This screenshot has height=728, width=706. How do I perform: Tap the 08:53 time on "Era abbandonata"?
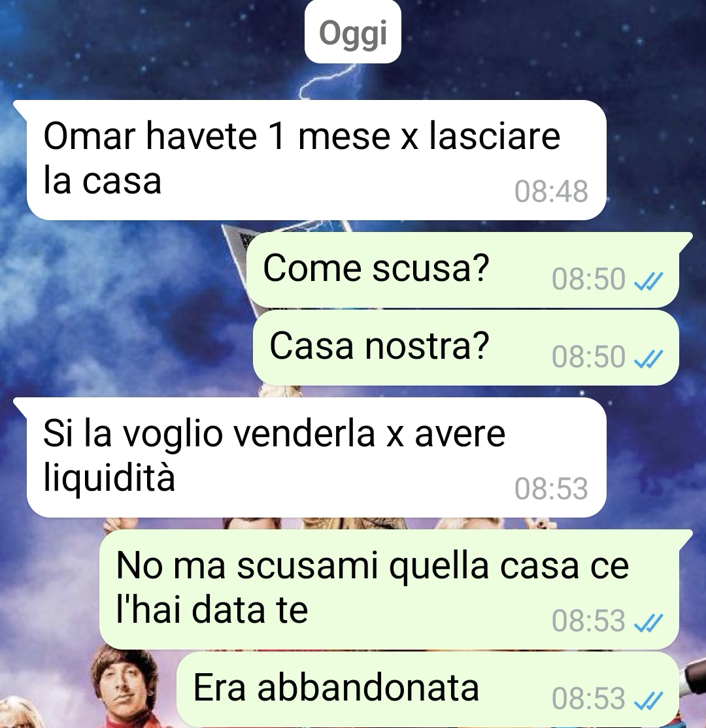click(x=588, y=699)
